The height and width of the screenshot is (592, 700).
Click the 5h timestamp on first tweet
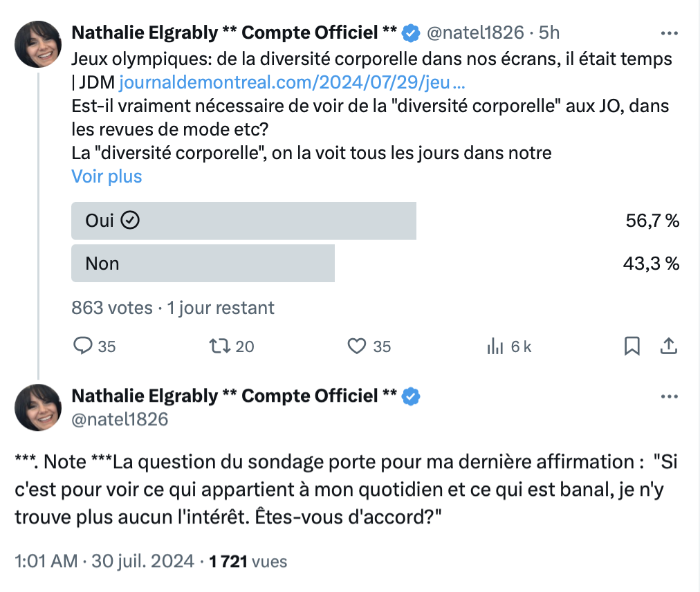pyautogui.click(x=549, y=33)
